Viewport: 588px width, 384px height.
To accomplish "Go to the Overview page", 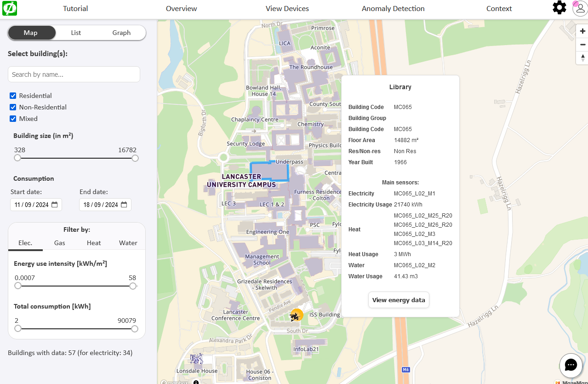I will coord(182,8).
